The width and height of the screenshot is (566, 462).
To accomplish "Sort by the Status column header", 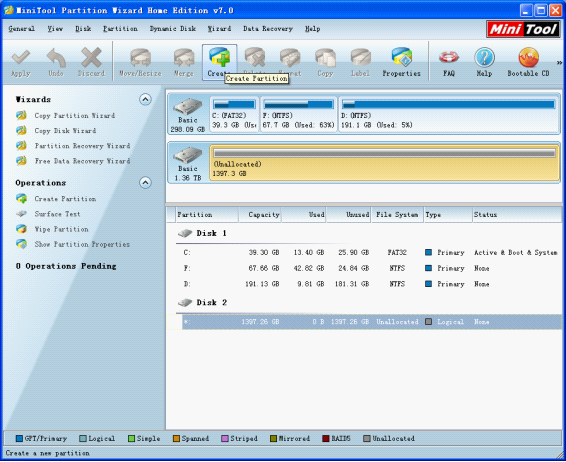I will click(517, 215).
